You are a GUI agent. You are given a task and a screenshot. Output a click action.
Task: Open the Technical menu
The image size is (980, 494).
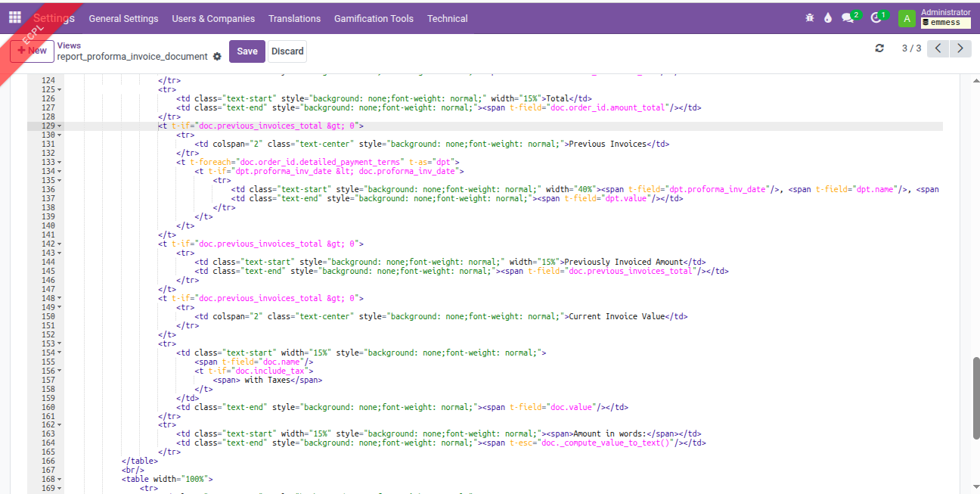click(447, 18)
